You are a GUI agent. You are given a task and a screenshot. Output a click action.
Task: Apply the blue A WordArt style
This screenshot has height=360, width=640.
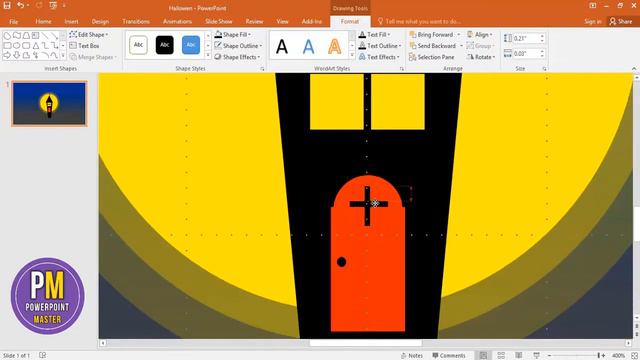(x=309, y=47)
